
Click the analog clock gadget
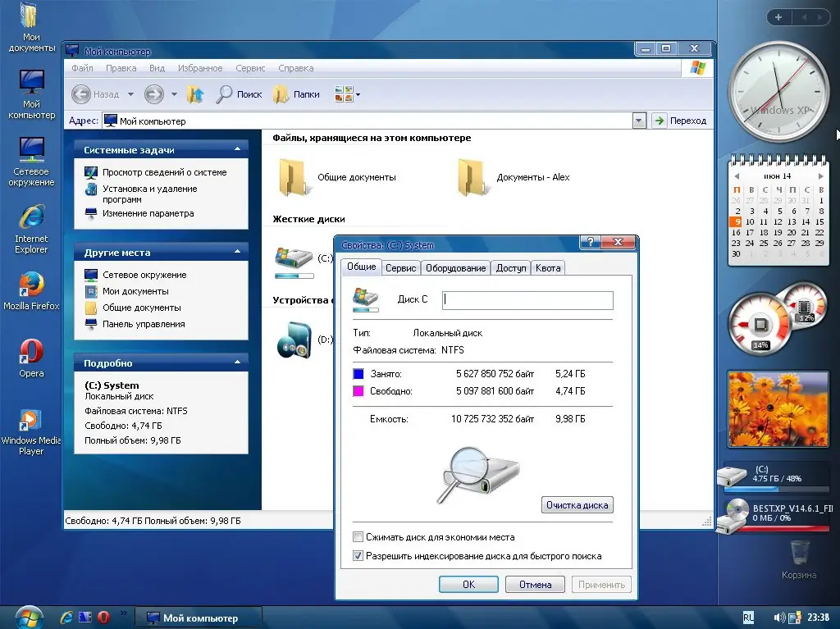[x=778, y=90]
